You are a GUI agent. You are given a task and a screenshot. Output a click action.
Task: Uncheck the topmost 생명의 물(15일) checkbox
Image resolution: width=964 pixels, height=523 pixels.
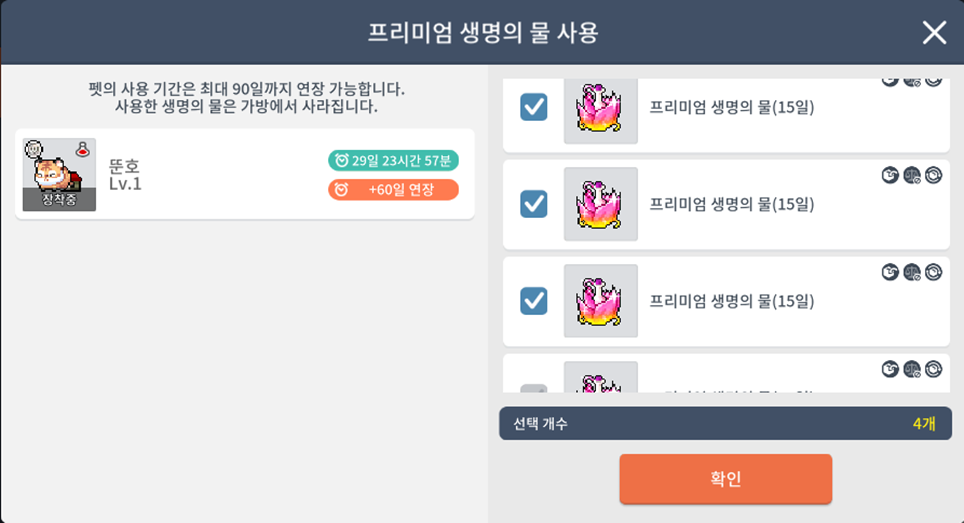[x=534, y=107]
